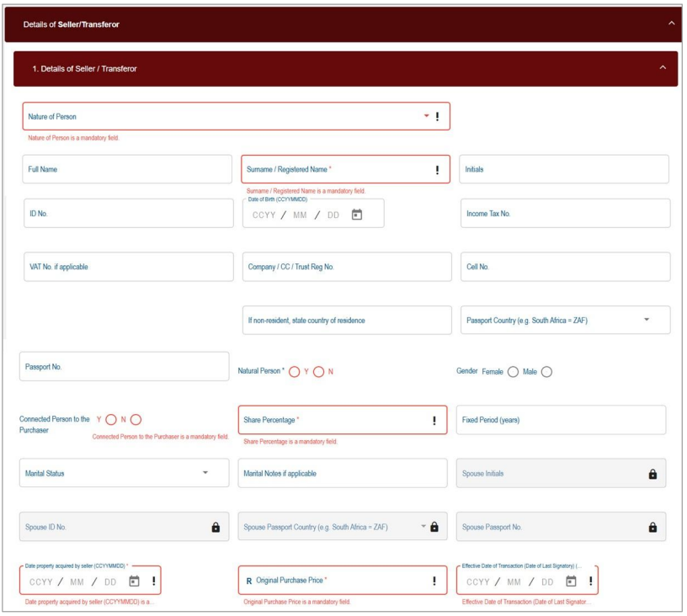Click error exclamation icon in Share Percentage
The width and height of the screenshot is (687, 616).
point(434,420)
